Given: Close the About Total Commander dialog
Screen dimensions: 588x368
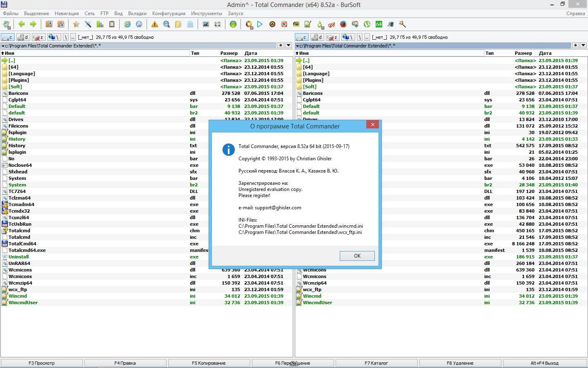Looking at the screenshot, I should 372,124.
